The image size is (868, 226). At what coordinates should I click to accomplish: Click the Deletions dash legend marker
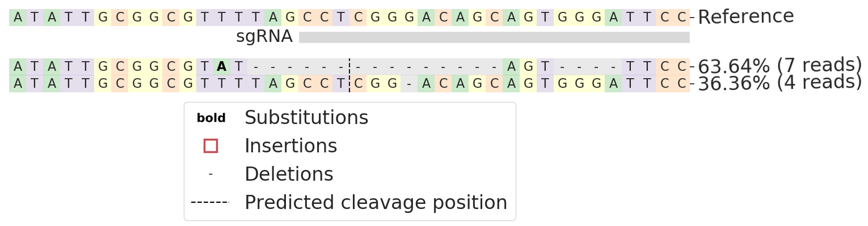click(x=210, y=174)
